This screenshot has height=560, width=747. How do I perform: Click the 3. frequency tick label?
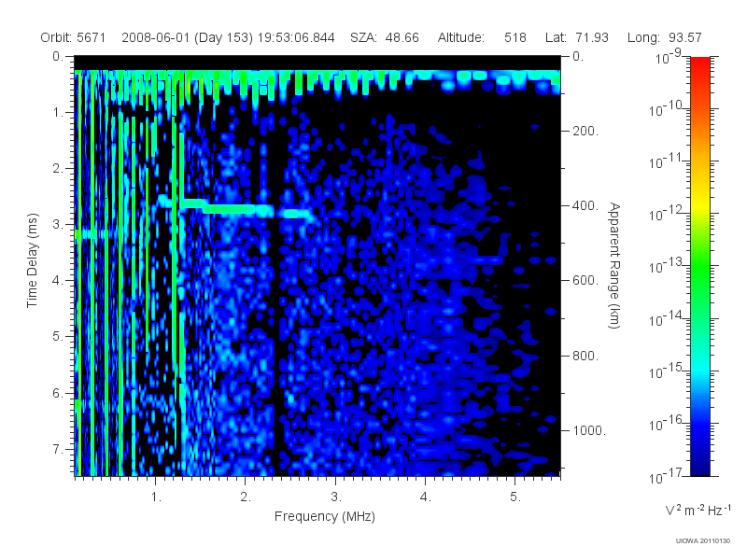pyautogui.click(x=336, y=497)
